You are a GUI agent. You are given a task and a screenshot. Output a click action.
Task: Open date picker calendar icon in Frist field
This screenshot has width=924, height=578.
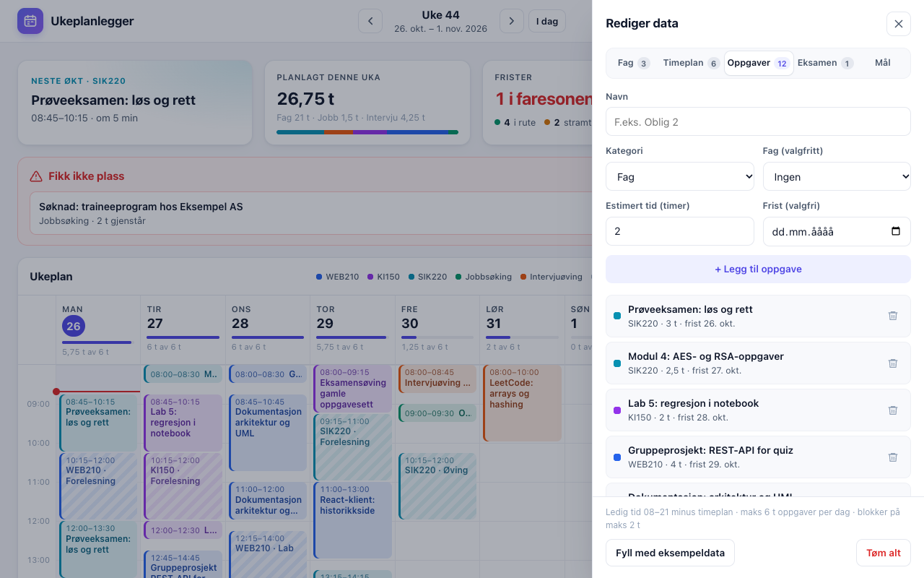pyautogui.click(x=896, y=231)
